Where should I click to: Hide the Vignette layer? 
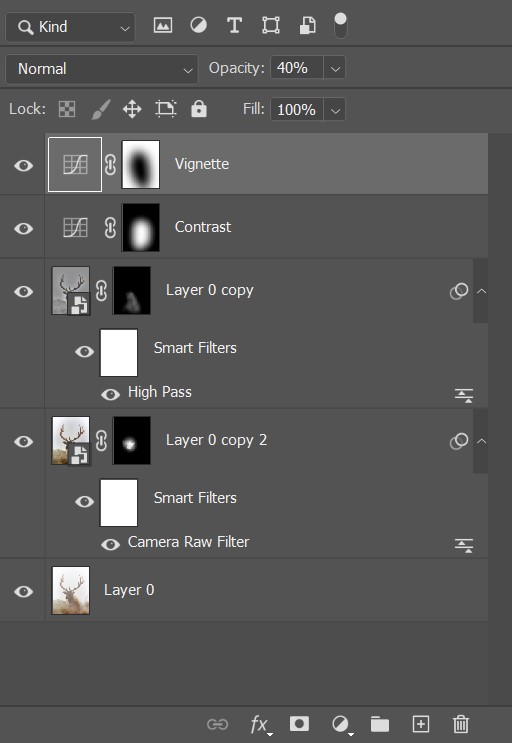(x=23, y=165)
